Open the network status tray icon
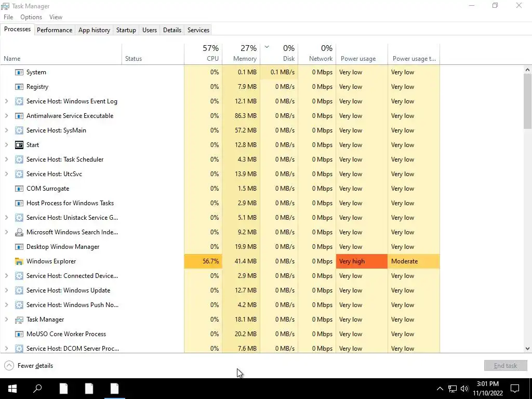The height and width of the screenshot is (399, 532). click(x=453, y=389)
